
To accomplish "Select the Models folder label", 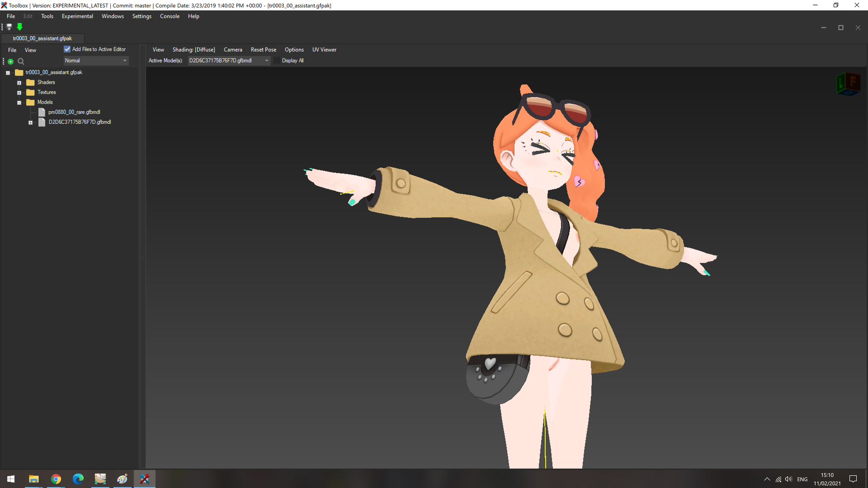I will [45, 102].
